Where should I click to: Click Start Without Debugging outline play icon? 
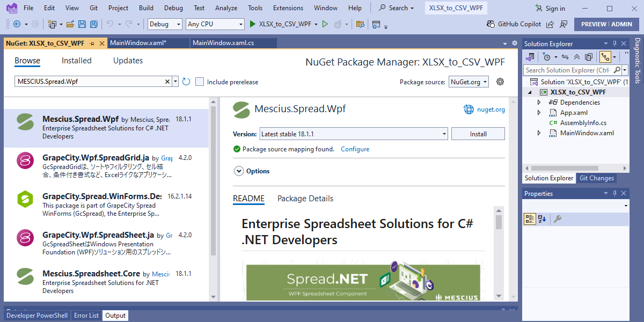pyautogui.click(x=325, y=24)
